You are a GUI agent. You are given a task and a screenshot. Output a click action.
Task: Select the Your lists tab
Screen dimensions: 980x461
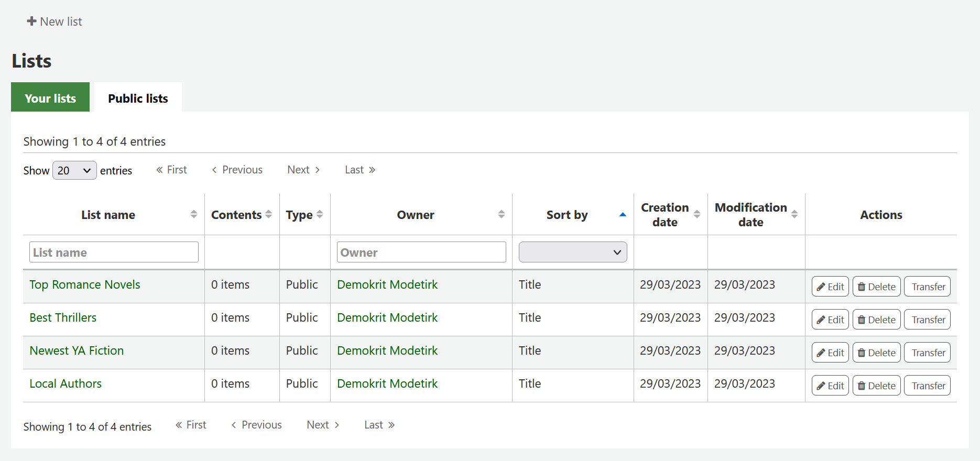pos(50,98)
